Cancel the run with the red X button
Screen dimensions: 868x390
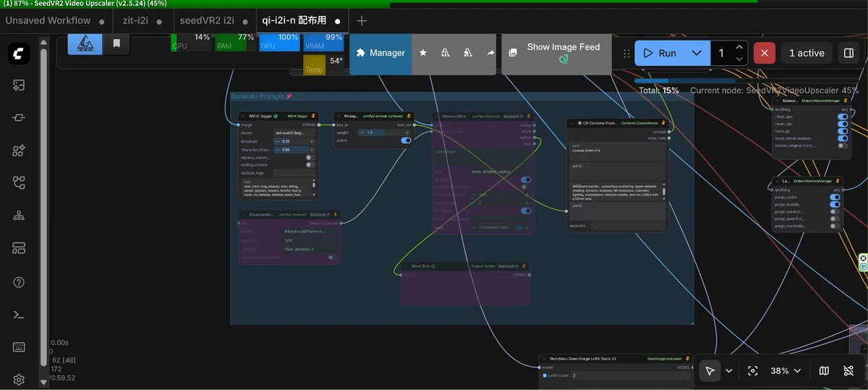point(765,53)
